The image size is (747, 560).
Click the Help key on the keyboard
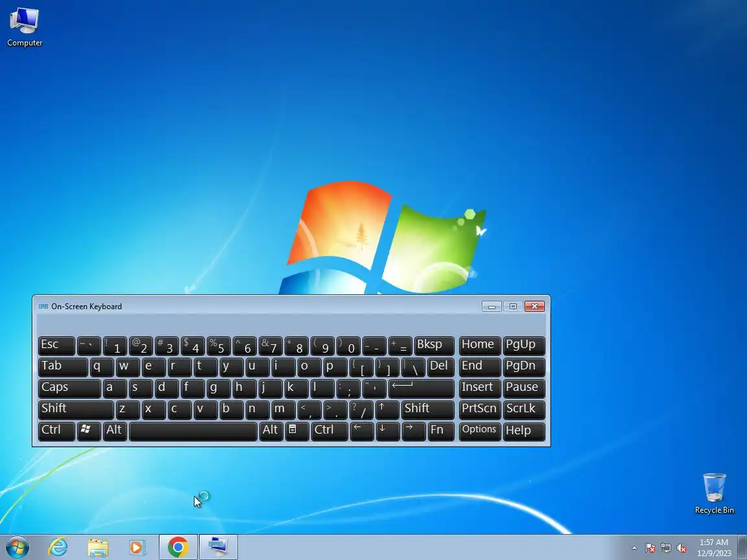point(524,432)
